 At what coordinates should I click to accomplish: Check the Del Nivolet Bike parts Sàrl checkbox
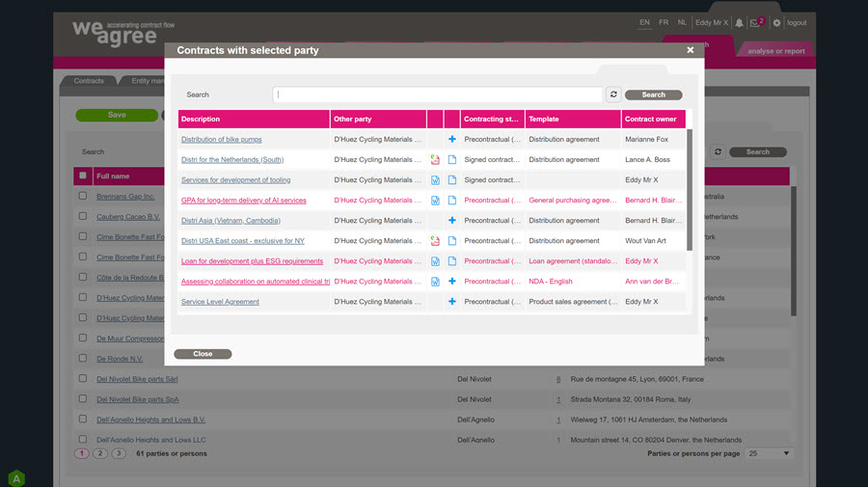pos(83,378)
